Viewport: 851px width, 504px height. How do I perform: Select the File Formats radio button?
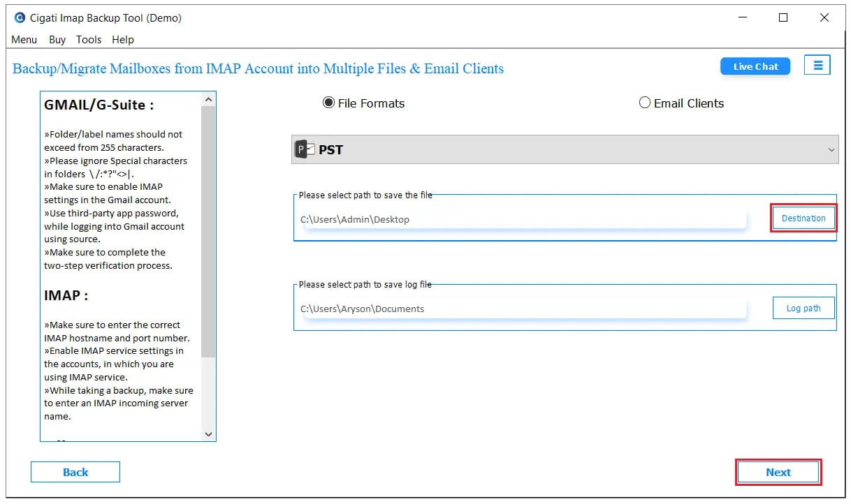[328, 103]
